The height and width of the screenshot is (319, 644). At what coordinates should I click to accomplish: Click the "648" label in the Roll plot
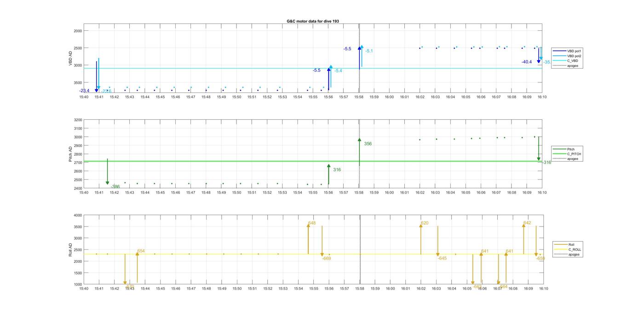[x=312, y=223]
